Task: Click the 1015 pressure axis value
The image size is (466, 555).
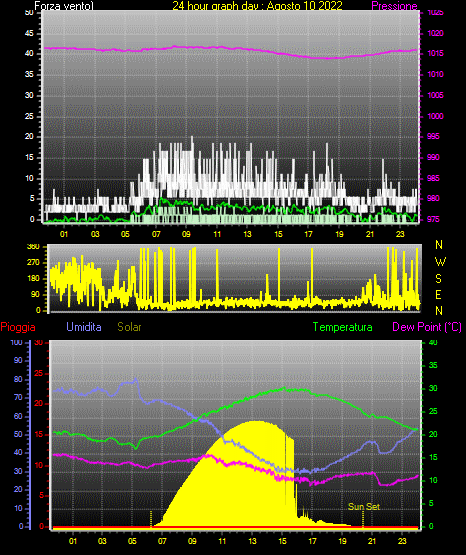Action: coord(435,53)
